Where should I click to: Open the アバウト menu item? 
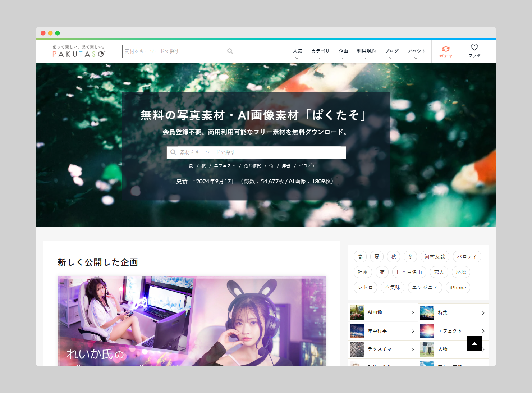point(416,53)
